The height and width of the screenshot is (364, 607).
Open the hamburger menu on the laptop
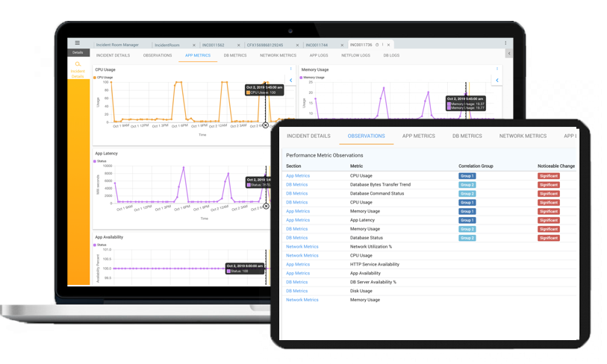[x=78, y=43]
